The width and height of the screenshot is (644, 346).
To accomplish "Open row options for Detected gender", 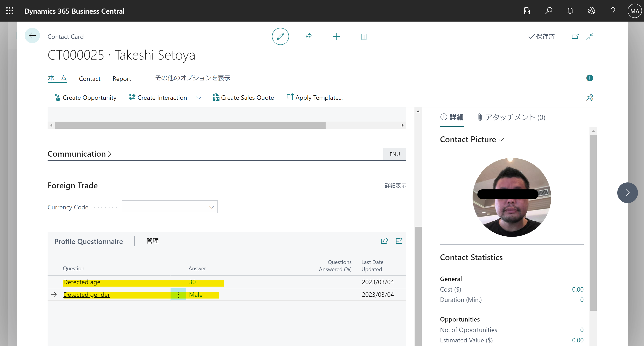I will tap(178, 294).
